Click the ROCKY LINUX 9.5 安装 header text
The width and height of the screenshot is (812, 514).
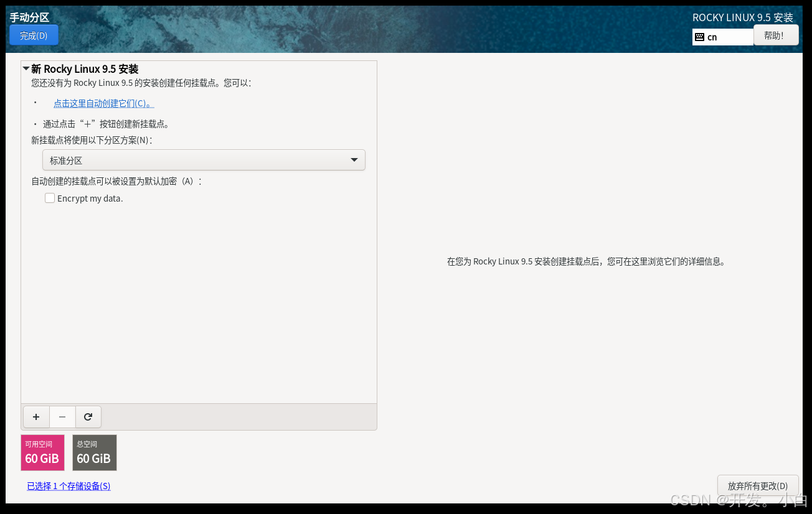click(743, 17)
